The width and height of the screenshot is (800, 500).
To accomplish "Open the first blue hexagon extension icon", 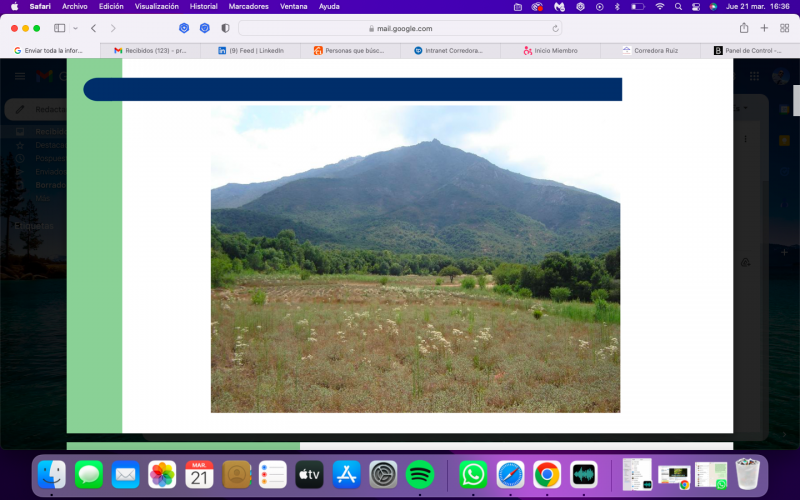I will click(x=184, y=28).
